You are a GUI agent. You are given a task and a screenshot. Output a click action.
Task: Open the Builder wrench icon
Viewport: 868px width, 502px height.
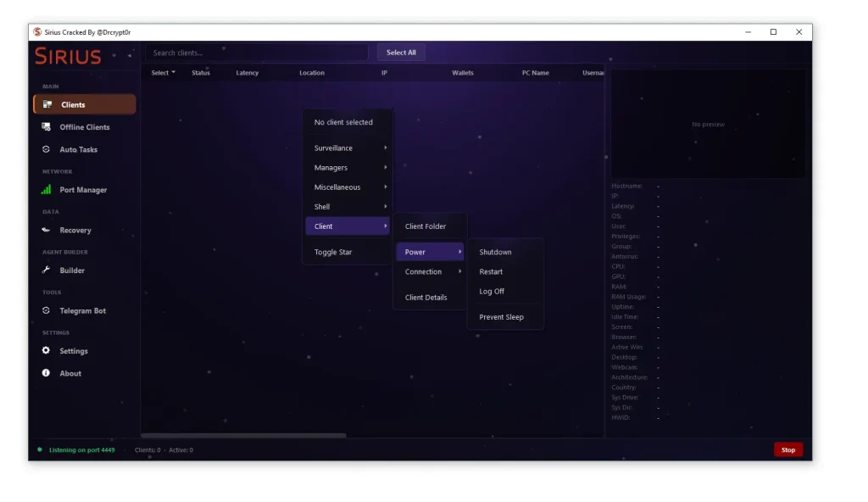point(47,271)
